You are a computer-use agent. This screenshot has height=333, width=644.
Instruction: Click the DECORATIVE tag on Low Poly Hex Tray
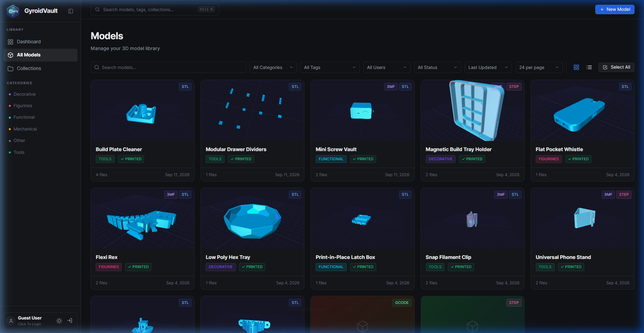tap(221, 267)
